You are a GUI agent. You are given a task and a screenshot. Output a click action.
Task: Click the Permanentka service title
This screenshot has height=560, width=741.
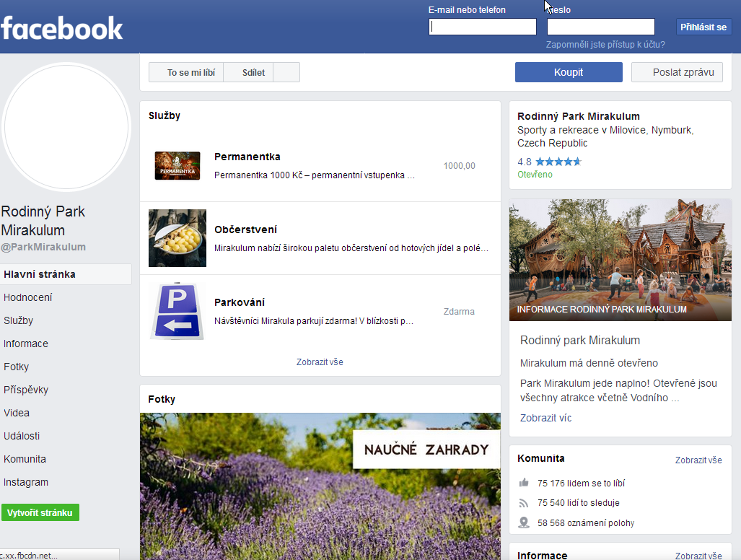247,157
